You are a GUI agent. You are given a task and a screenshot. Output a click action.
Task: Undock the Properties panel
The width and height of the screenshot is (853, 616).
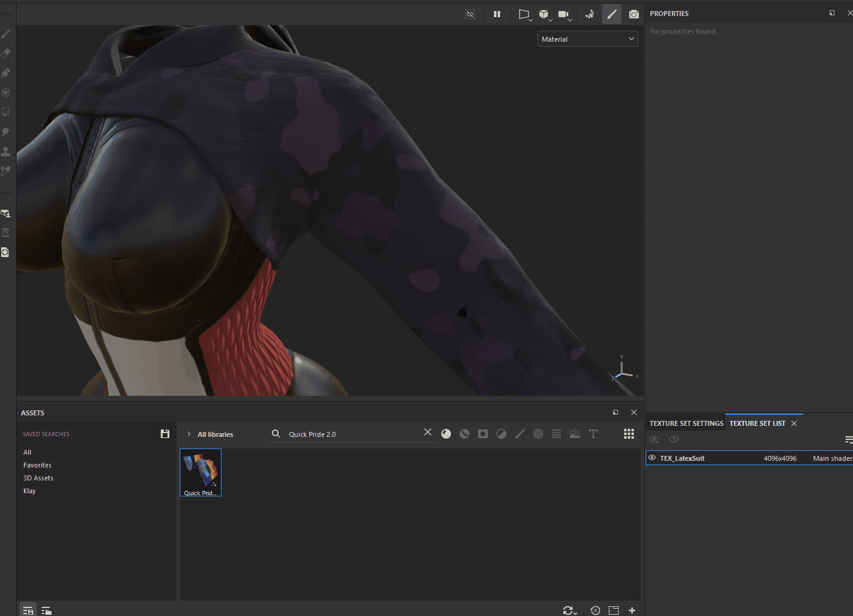[832, 13]
